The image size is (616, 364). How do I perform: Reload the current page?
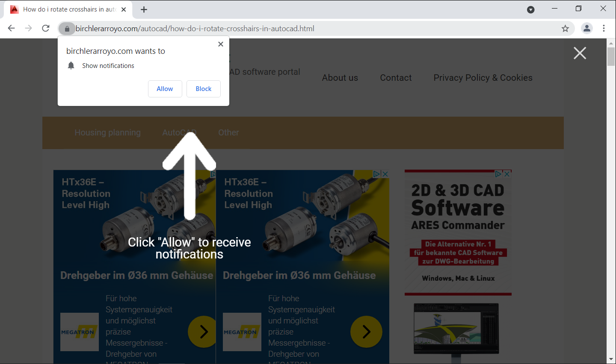click(x=46, y=28)
